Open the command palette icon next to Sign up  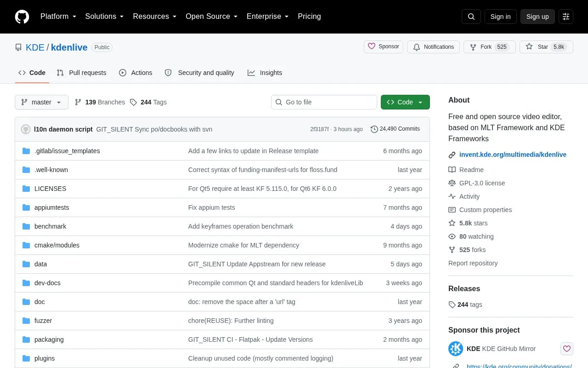pyautogui.click(x=566, y=17)
